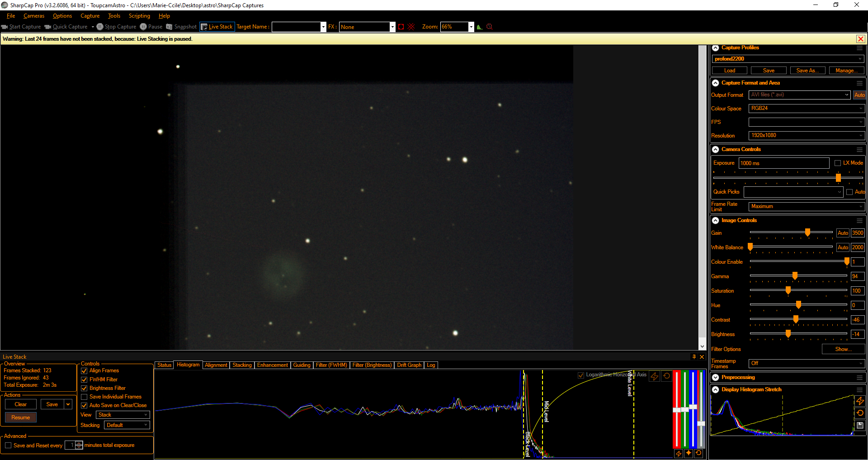868x460 pixels.
Task: Click the Quick Capture camera icon
Action: coord(48,27)
